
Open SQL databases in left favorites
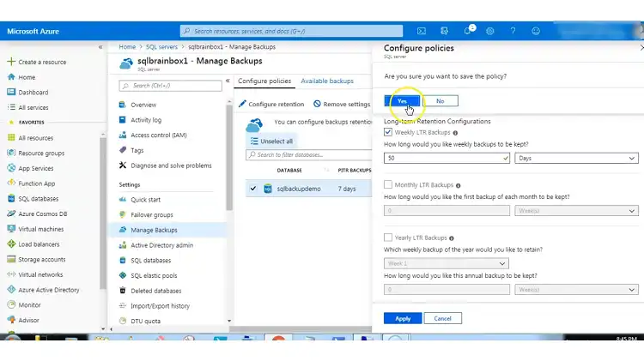tap(38, 199)
